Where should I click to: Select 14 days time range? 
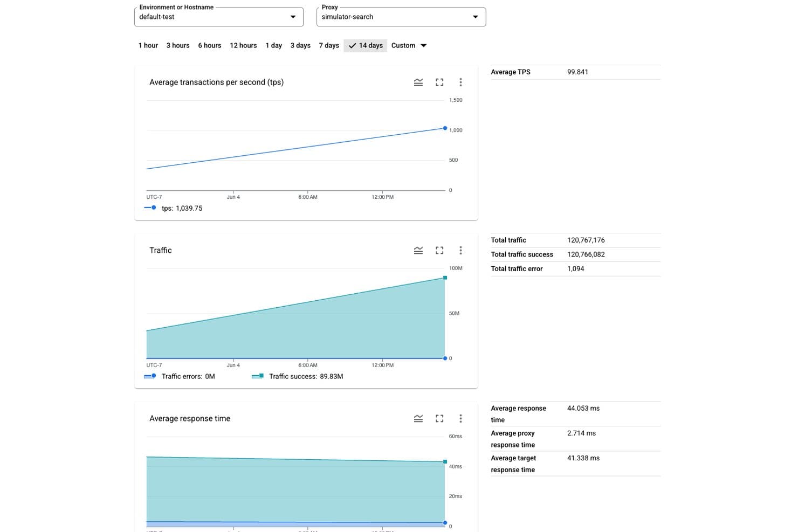366,46
